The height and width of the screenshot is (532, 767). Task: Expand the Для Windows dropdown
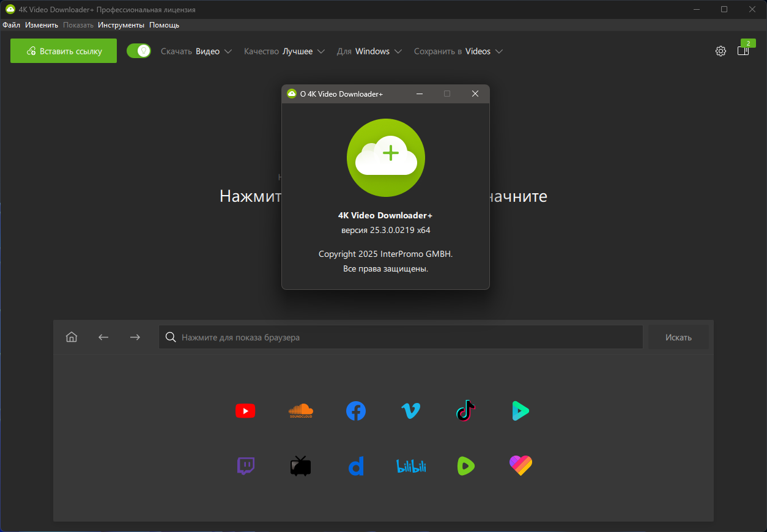coord(369,51)
